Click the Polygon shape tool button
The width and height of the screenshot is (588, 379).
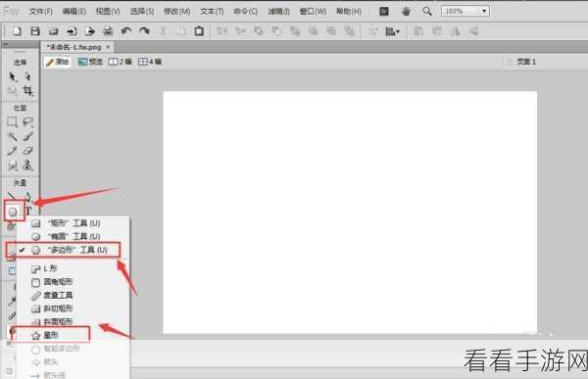point(13,212)
